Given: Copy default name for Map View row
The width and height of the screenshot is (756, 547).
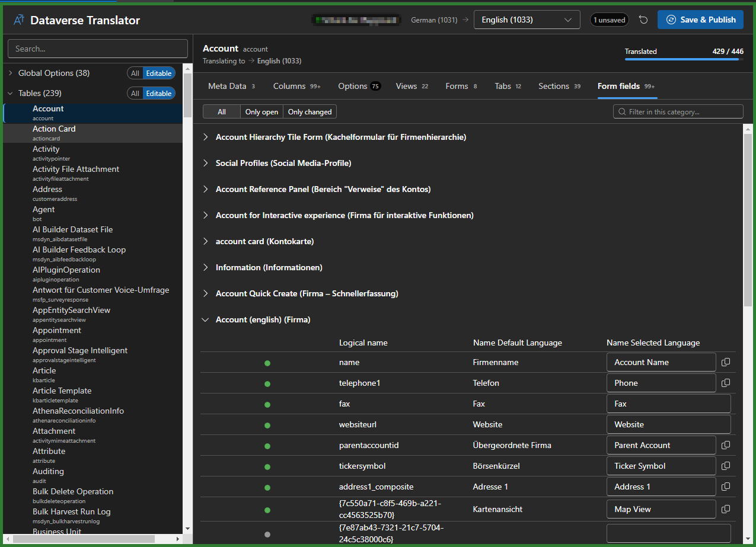Looking at the screenshot, I should tap(726, 509).
